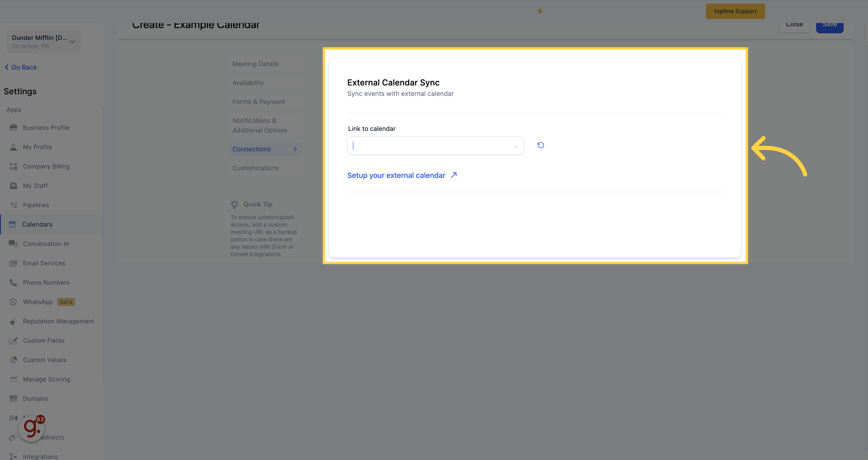The height and width of the screenshot is (460, 868).
Task: Click the Email Services envelope icon
Action: [13, 263]
